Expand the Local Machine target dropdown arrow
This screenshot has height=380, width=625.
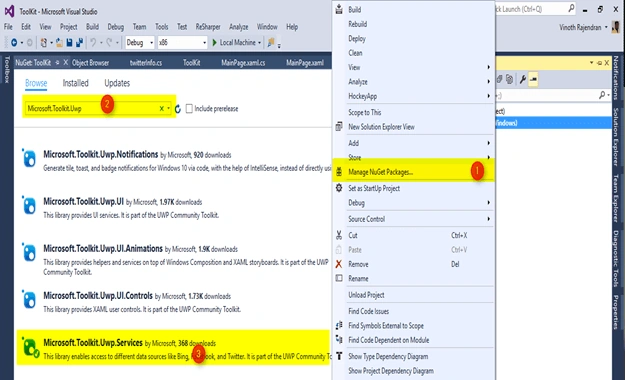[259, 43]
